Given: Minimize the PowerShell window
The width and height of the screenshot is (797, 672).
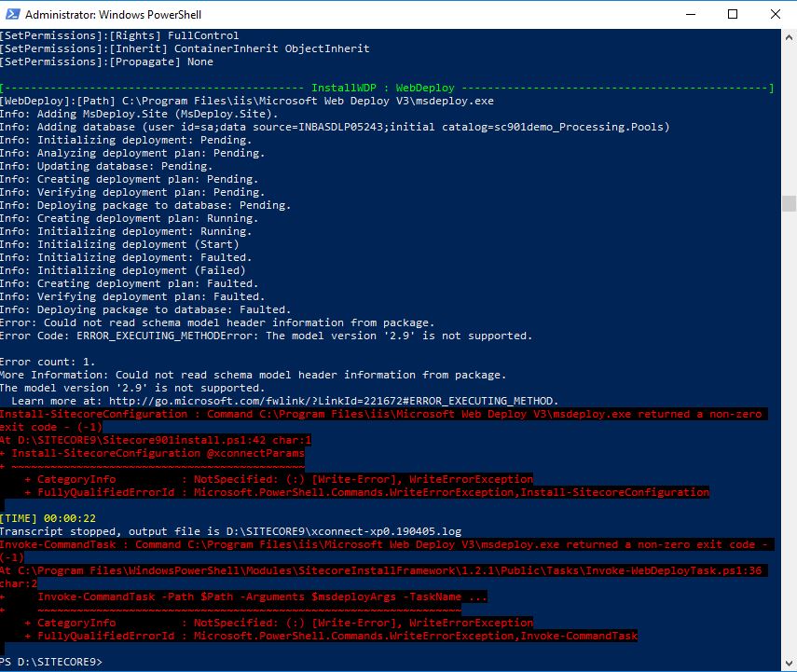Looking at the screenshot, I should click(x=690, y=14).
